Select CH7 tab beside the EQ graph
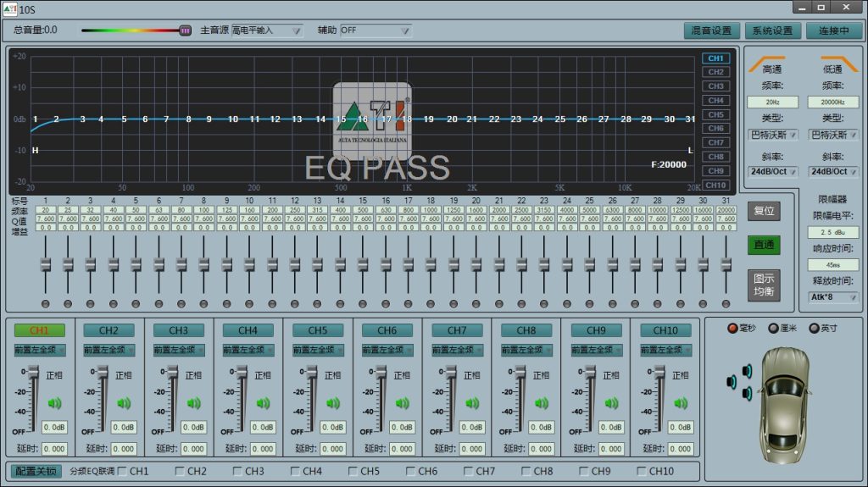This screenshot has height=487, width=868. (715, 143)
